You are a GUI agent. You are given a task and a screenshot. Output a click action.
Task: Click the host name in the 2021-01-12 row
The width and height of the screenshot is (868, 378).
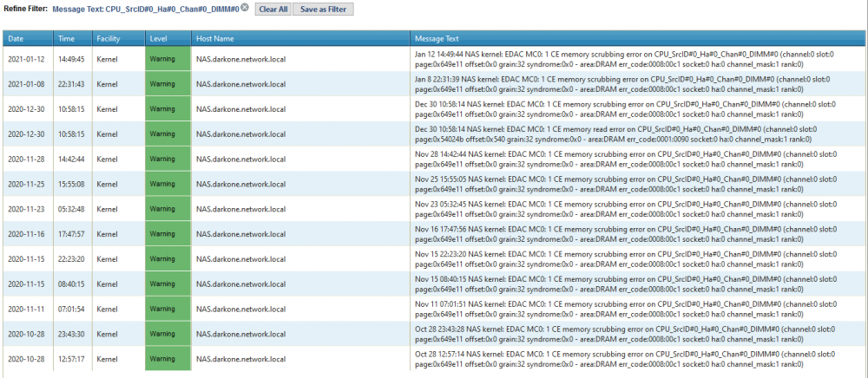pos(240,59)
